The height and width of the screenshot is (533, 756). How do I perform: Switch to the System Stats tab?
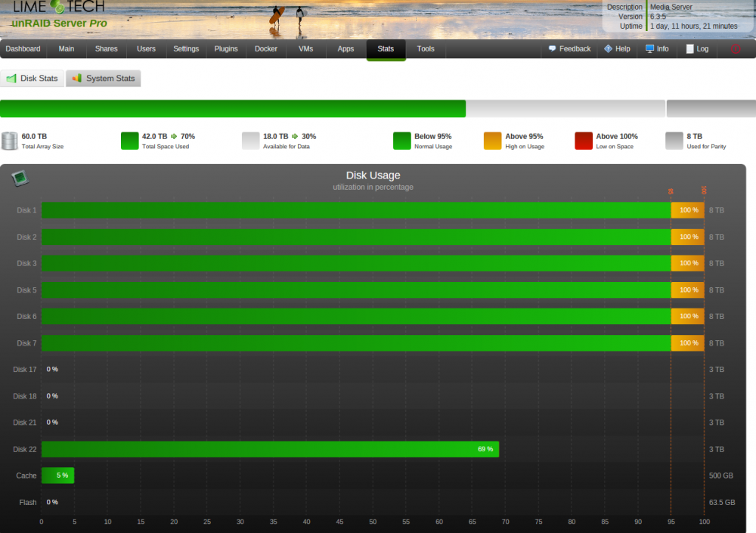[x=103, y=78]
